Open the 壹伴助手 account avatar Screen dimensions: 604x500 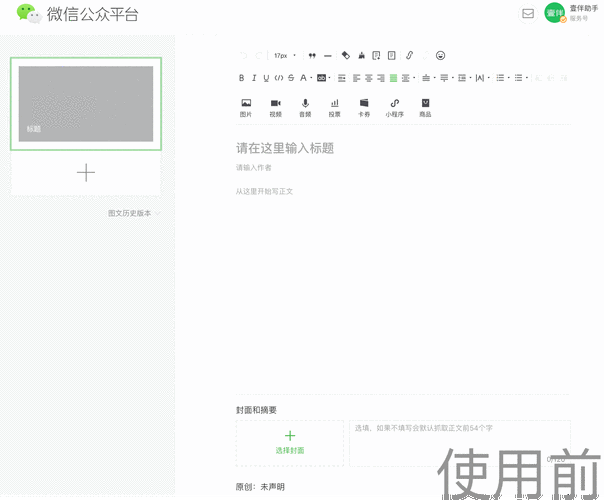(x=555, y=13)
